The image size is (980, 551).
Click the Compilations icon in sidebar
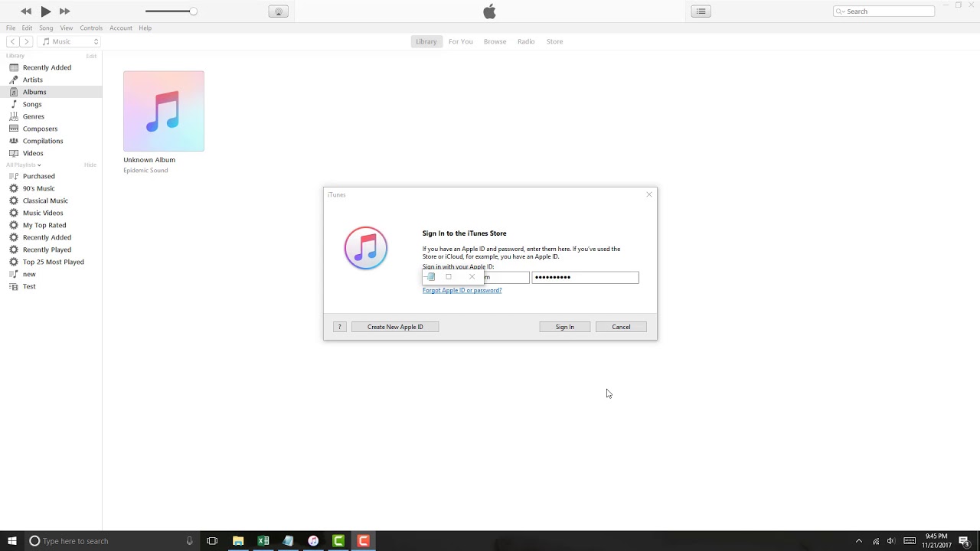14,141
